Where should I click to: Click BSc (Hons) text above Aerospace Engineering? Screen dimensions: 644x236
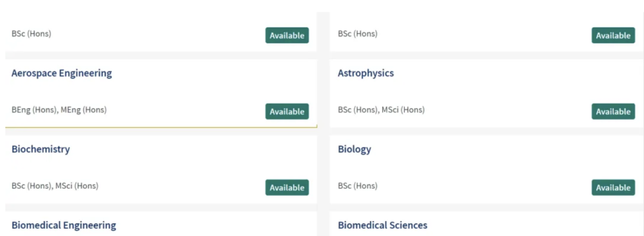tap(31, 33)
